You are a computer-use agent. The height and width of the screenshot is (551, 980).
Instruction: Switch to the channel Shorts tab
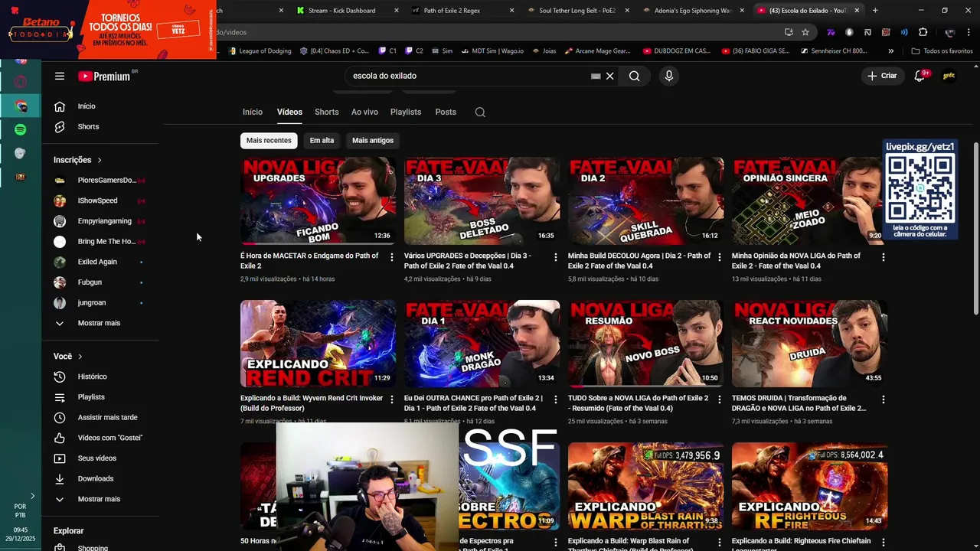point(326,112)
